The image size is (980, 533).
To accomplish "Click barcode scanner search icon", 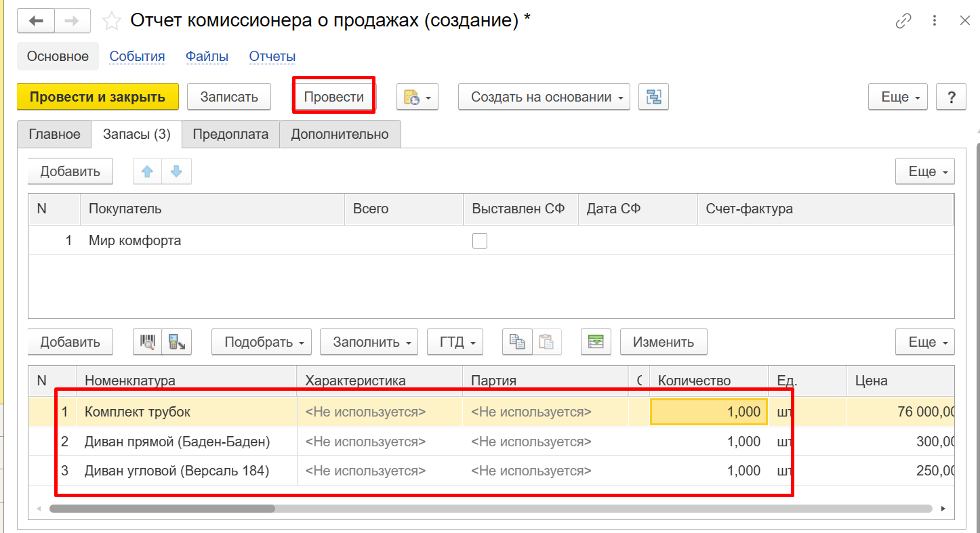I will click(x=147, y=342).
